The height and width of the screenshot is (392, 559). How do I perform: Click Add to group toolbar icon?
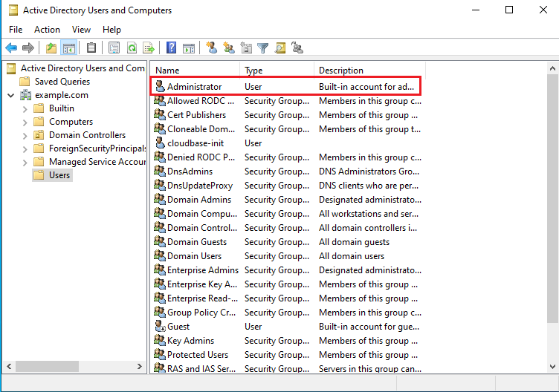pos(297,48)
